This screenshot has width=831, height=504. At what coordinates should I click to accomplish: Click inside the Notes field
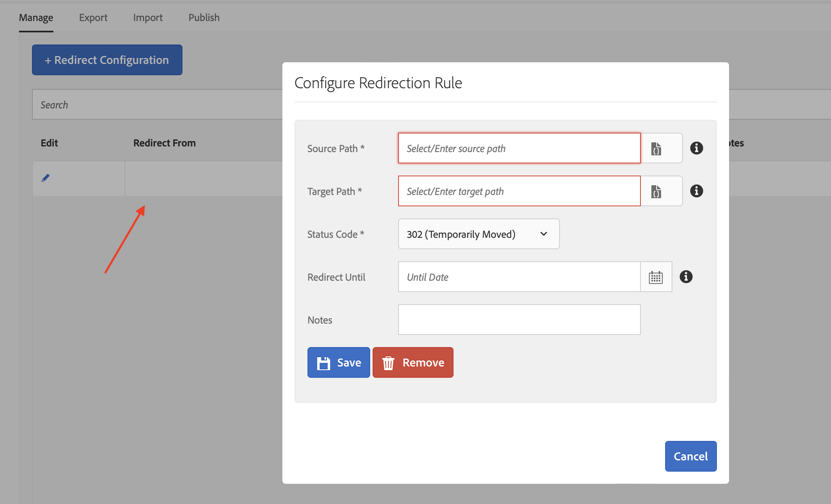pos(519,319)
